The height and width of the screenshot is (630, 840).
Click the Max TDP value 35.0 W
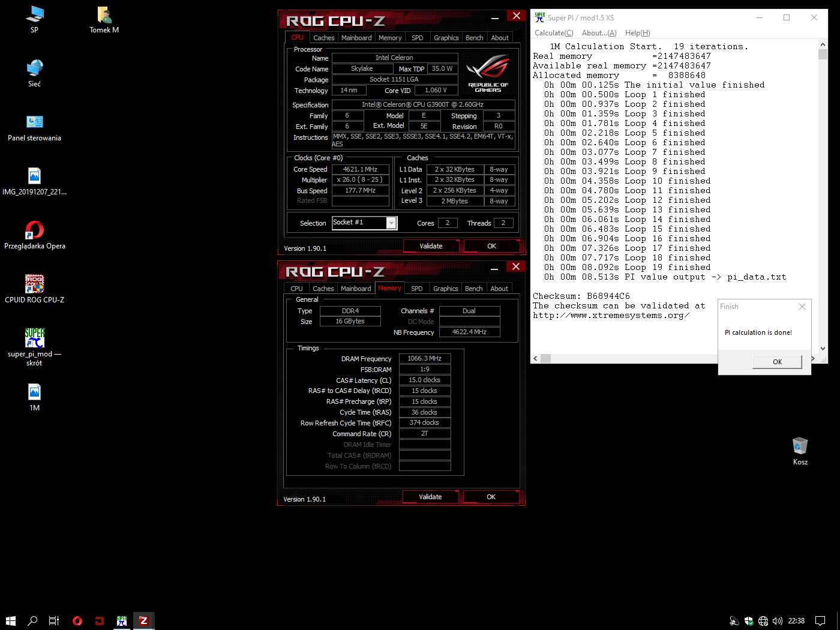(442, 68)
